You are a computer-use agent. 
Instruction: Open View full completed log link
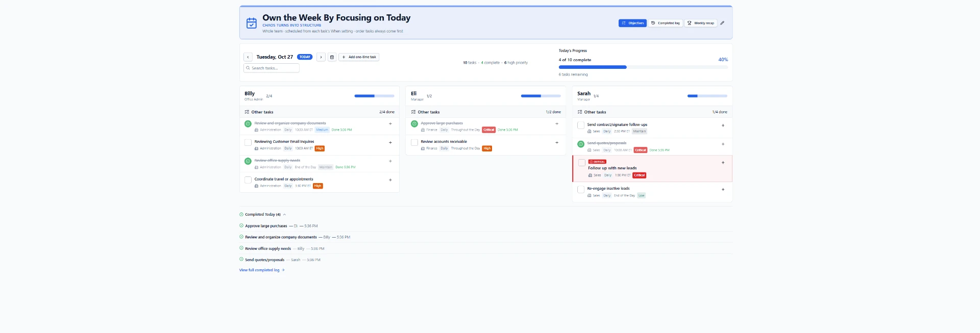tap(262, 270)
